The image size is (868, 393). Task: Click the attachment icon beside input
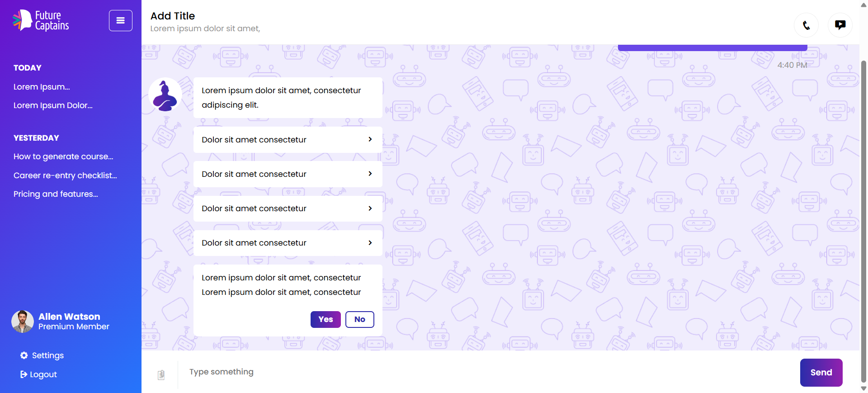pyautogui.click(x=161, y=374)
